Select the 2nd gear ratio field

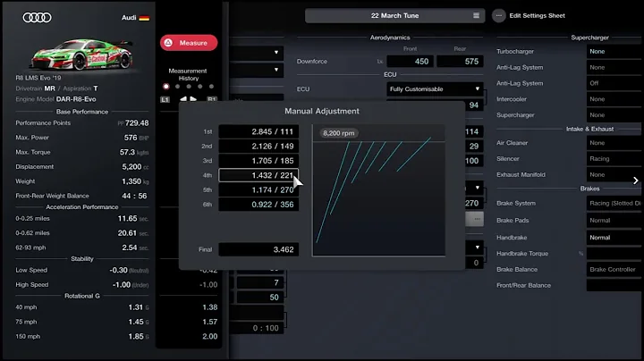point(258,146)
